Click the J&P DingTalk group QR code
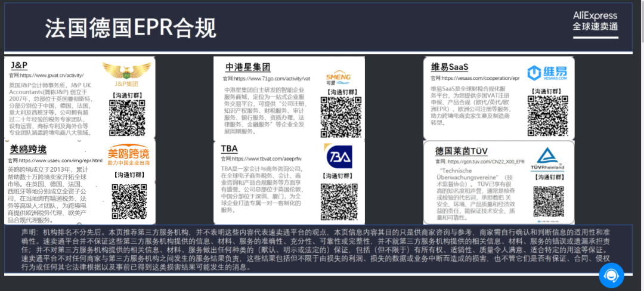 tap(128, 118)
